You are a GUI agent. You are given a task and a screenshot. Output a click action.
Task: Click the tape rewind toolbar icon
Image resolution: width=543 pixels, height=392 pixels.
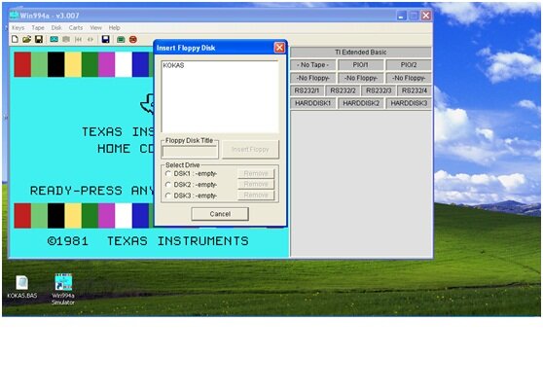pyautogui.click(x=78, y=40)
